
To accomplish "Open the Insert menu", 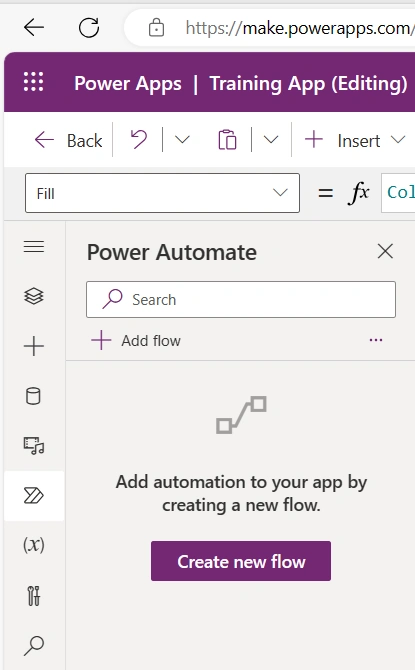I will pos(355,140).
